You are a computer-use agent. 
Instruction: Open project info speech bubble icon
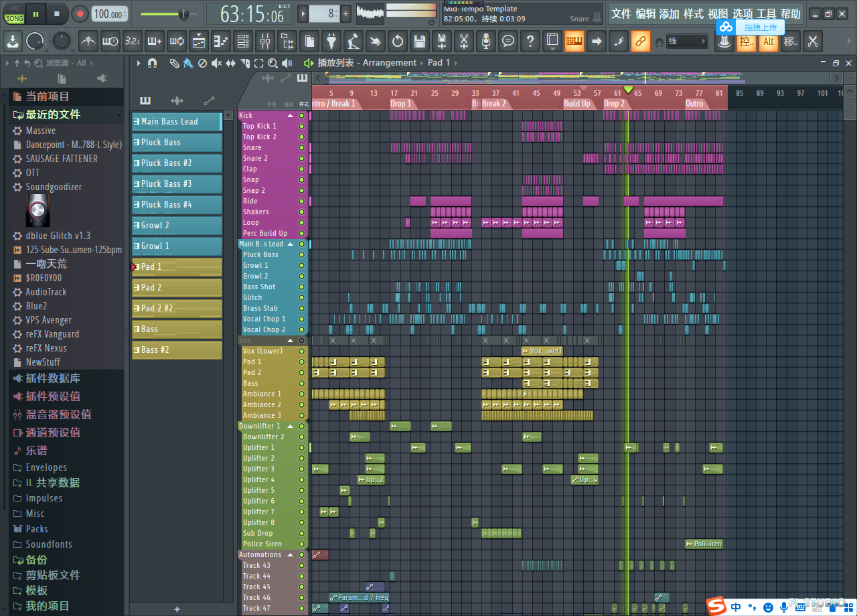(508, 42)
